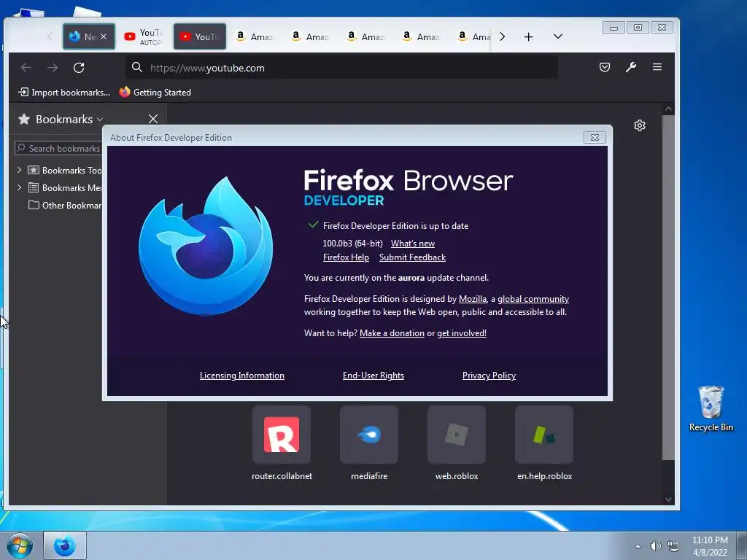Open the Windows Start button
This screenshot has height=560, width=747.
pyautogui.click(x=19, y=545)
